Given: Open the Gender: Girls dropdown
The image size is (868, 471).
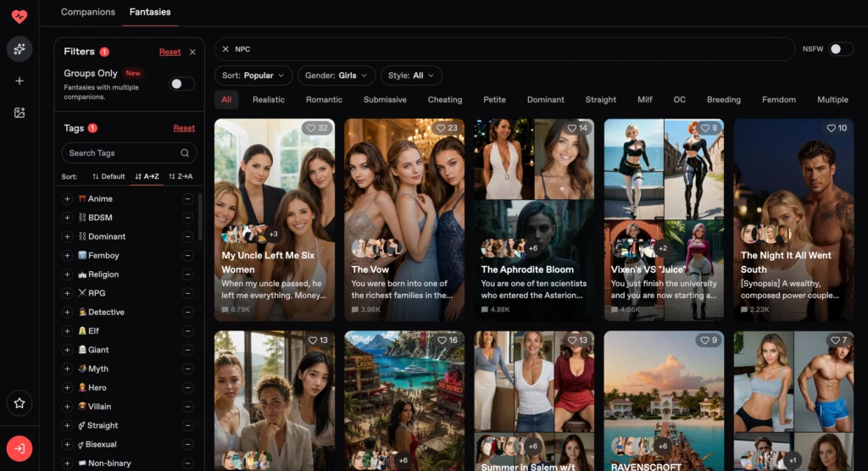Looking at the screenshot, I should 336,75.
